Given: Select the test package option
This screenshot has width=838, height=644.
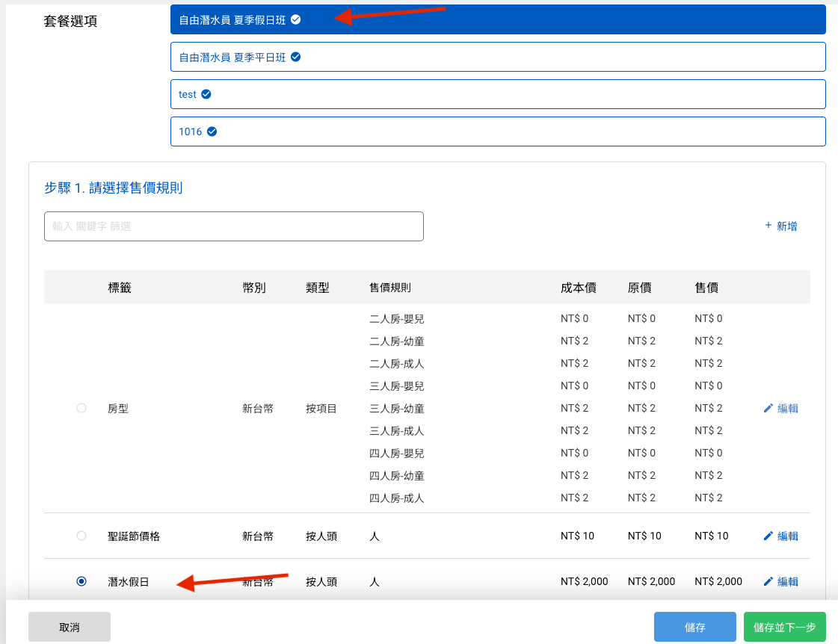Looking at the screenshot, I should click(x=498, y=95).
